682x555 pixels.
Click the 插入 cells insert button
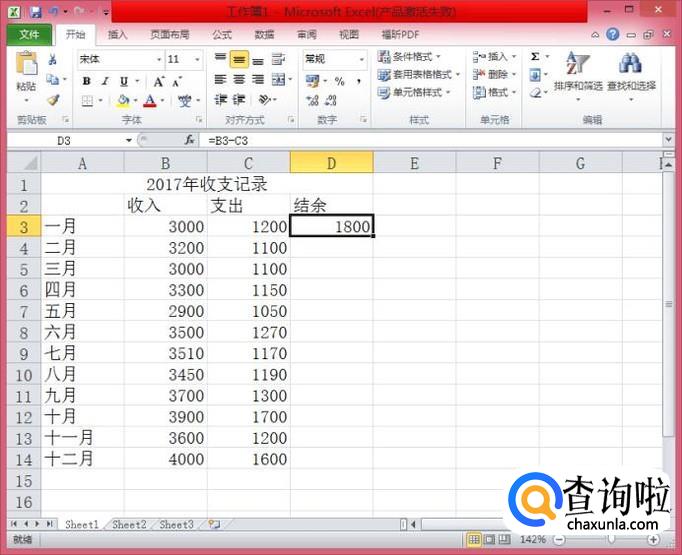(495, 57)
